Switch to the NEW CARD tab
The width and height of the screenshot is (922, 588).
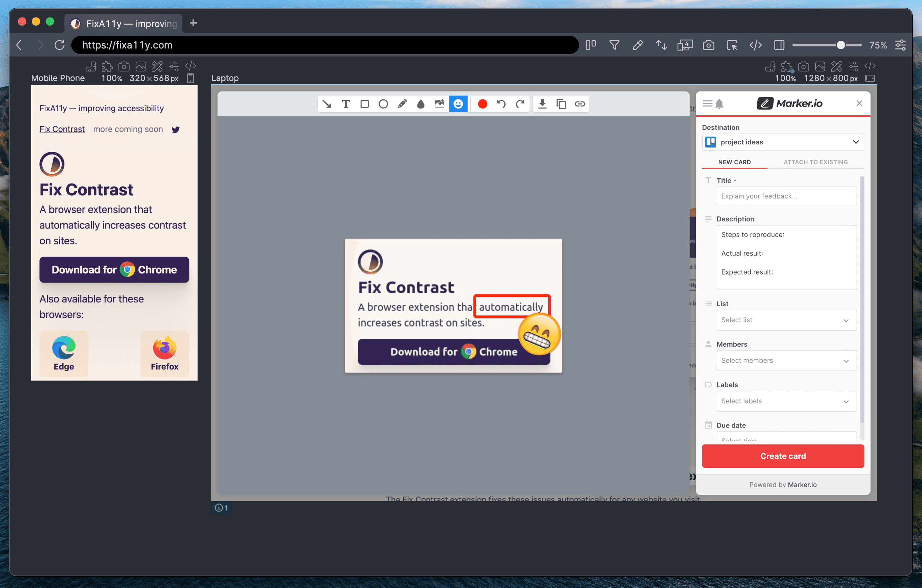click(x=734, y=162)
